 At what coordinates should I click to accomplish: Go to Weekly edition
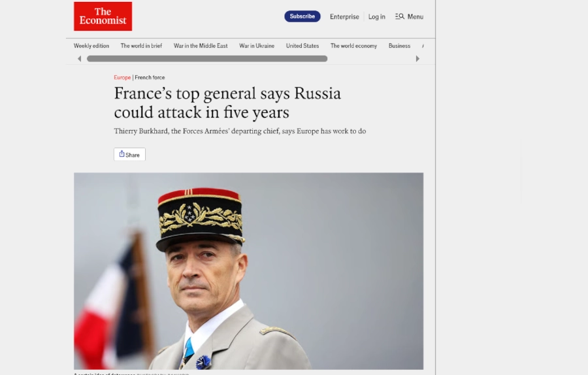(91, 46)
